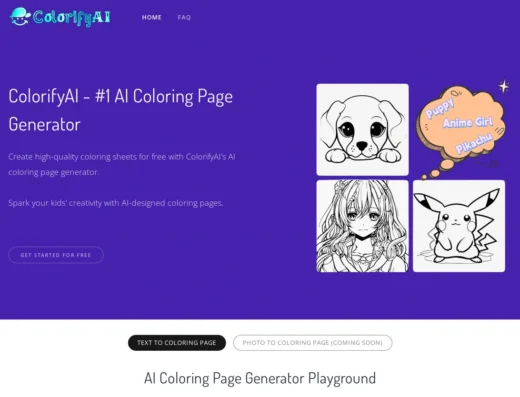Open the Pikachu coloring page thumbnail

(x=459, y=226)
